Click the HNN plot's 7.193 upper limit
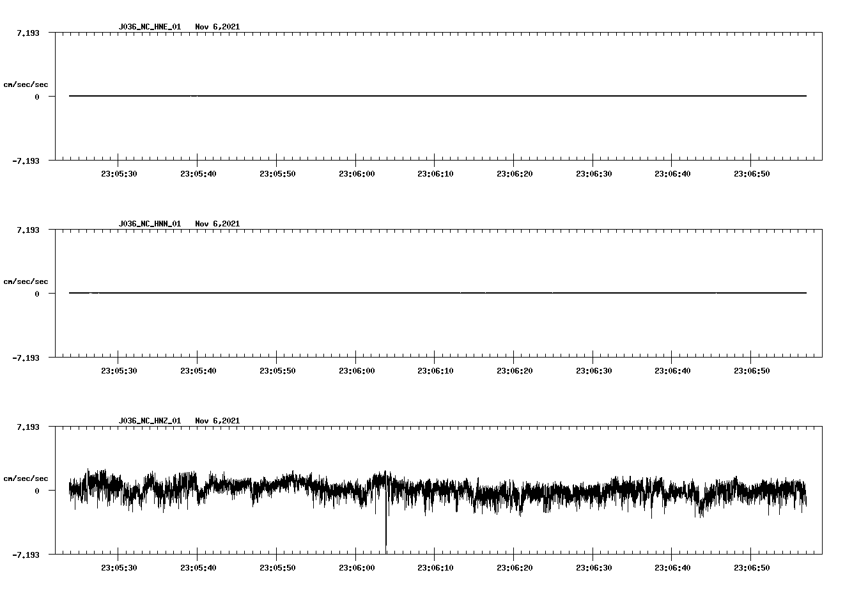 click(27, 230)
